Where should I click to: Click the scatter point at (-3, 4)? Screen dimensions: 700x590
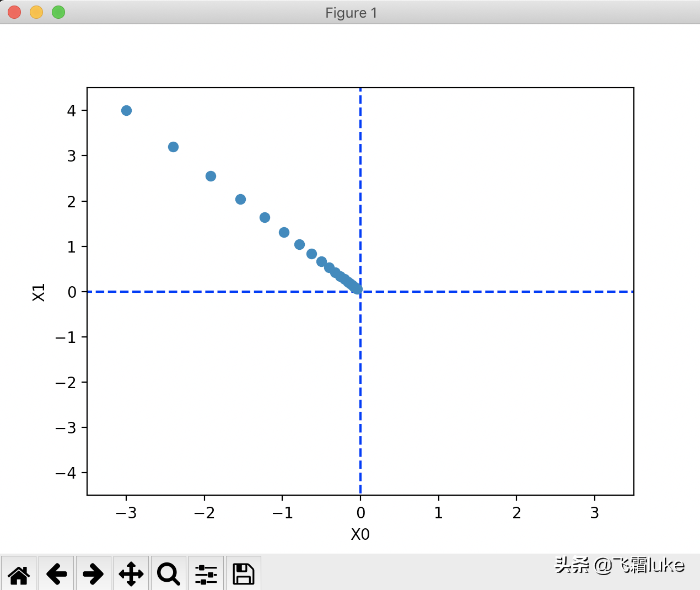(x=126, y=110)
